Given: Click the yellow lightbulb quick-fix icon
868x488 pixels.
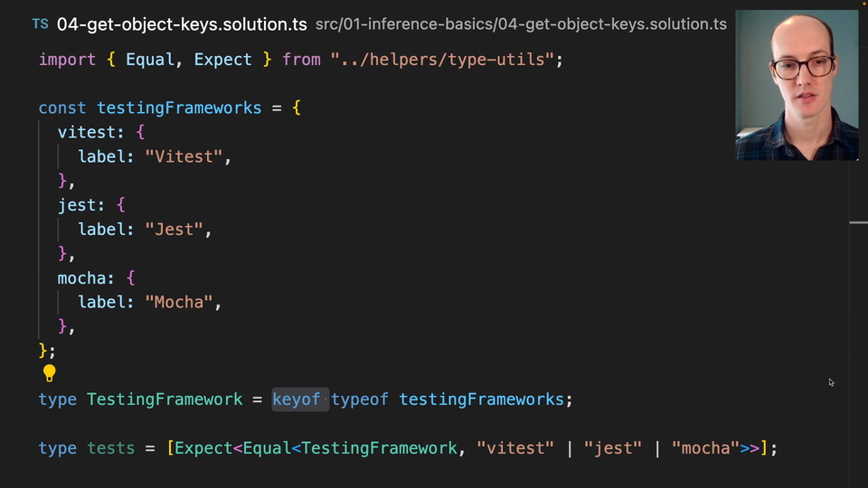Looking at the screenshot, I should (50, 373).
